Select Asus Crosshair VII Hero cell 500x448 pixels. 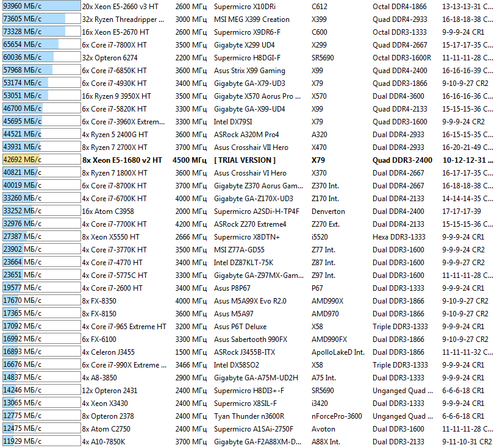tap(251, 148)
